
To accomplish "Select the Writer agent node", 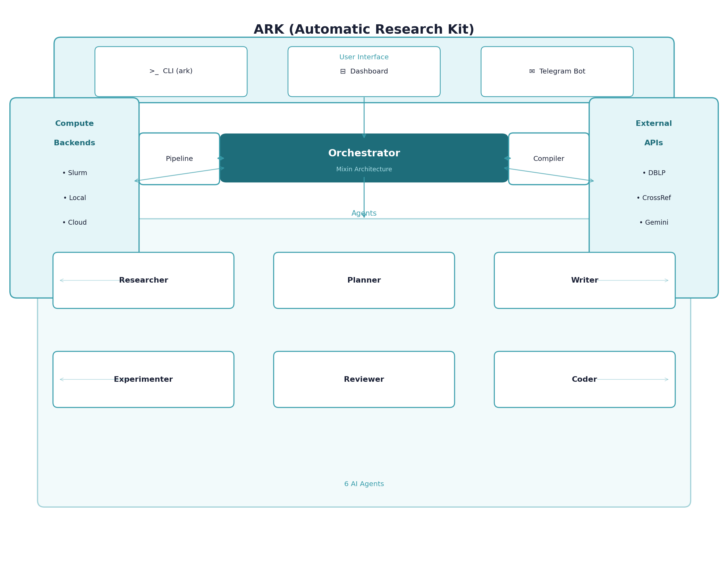I will (584, 280).
